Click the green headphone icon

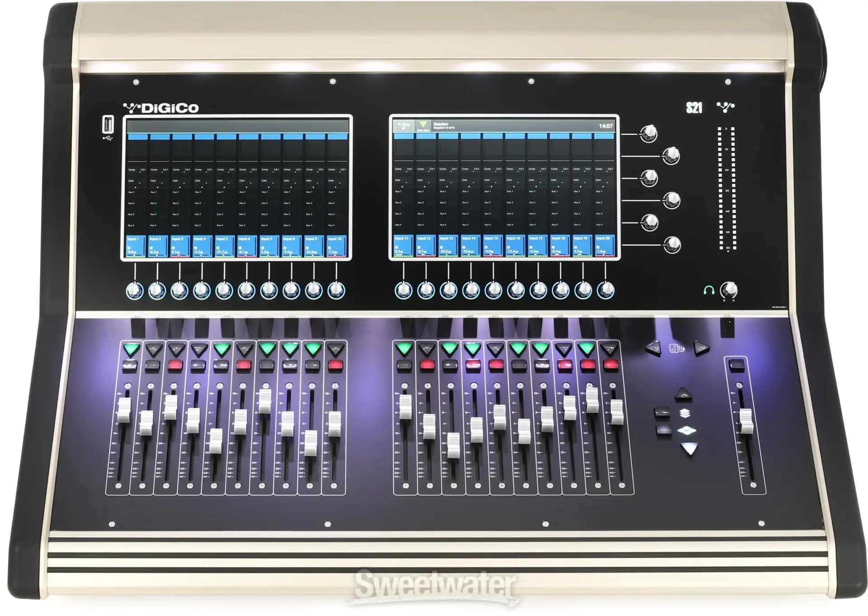708,290
